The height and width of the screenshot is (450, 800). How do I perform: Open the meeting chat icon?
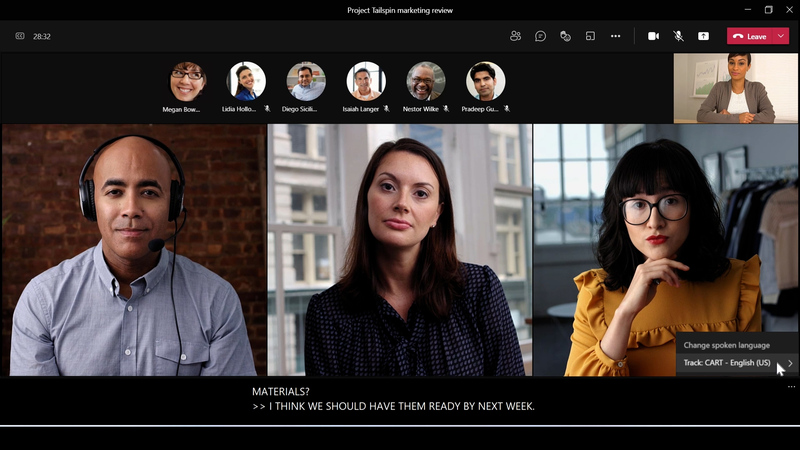tap(540, 36)
